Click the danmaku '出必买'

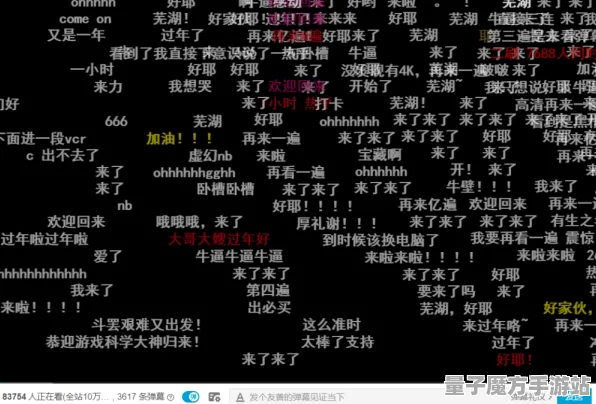pos(269,307)
